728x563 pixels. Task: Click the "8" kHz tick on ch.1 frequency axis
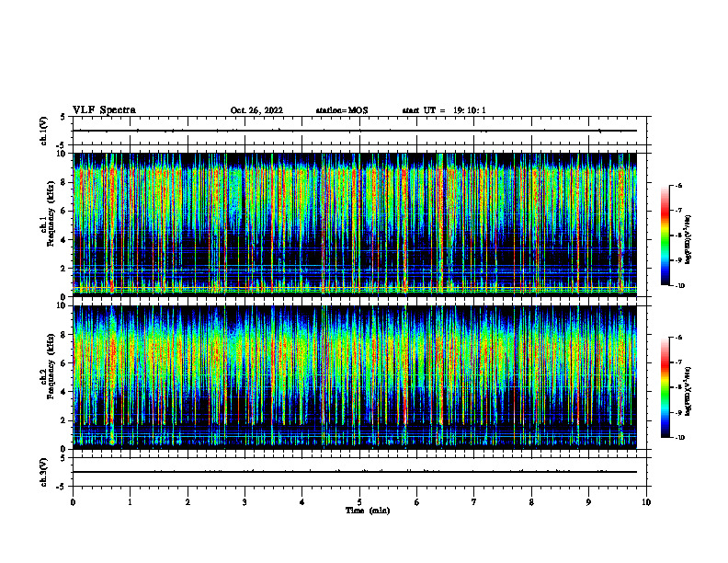(x=64, y=182)
